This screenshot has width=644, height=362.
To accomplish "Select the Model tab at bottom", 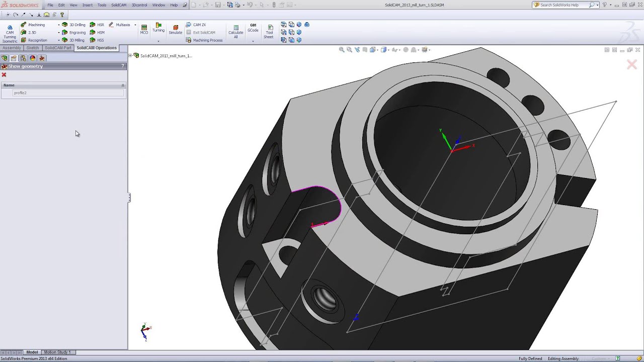I will click(x=32, y=352).
